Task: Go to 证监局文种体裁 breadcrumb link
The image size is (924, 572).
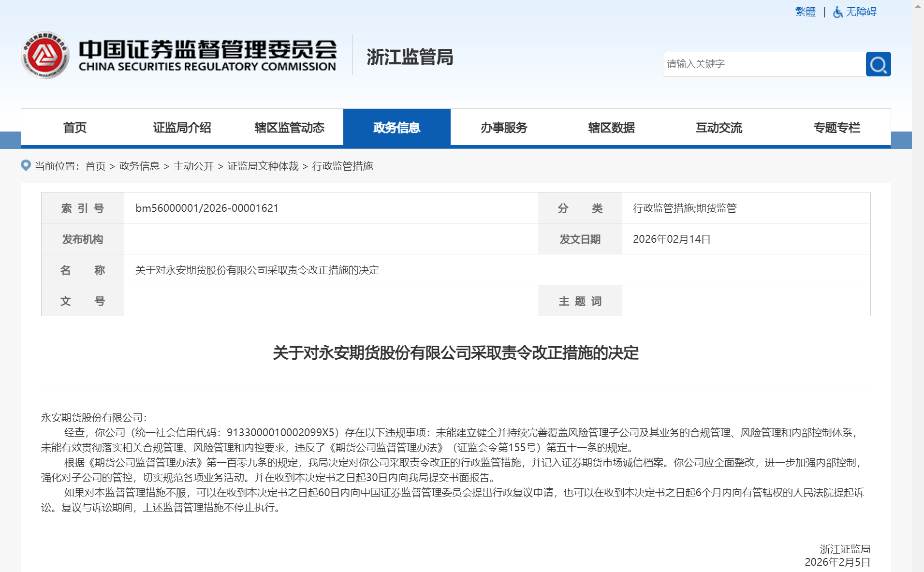Action: pyautogui.click(x=263, y=166)
